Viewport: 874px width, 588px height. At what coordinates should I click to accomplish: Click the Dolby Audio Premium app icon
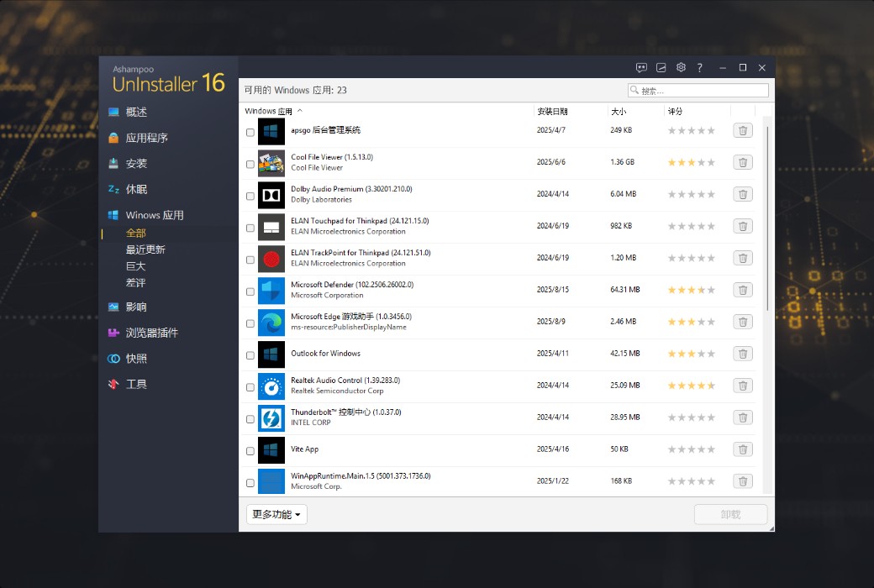[271, 195]
